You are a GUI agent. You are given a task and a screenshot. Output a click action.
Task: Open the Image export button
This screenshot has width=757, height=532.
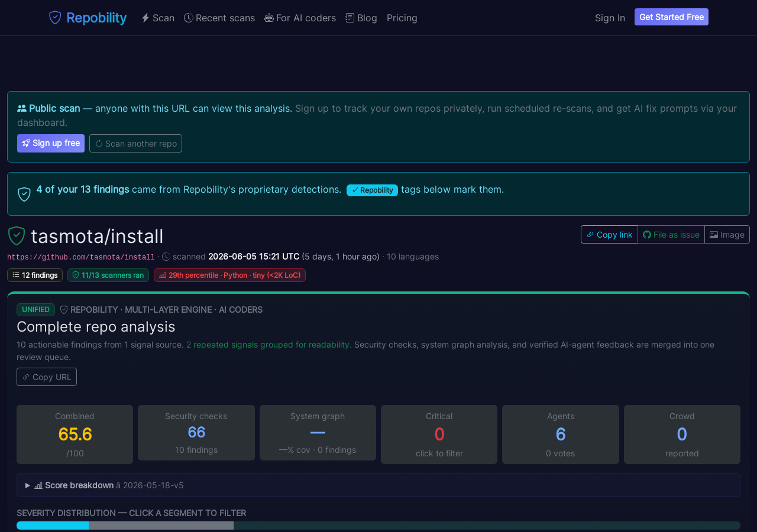[x=727, y=234]
